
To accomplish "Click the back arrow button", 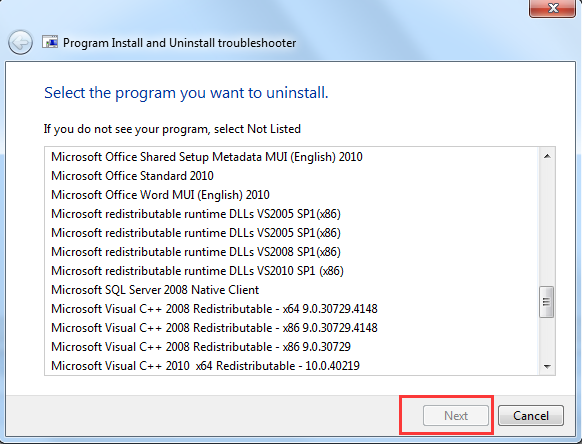I will point(20,42).
